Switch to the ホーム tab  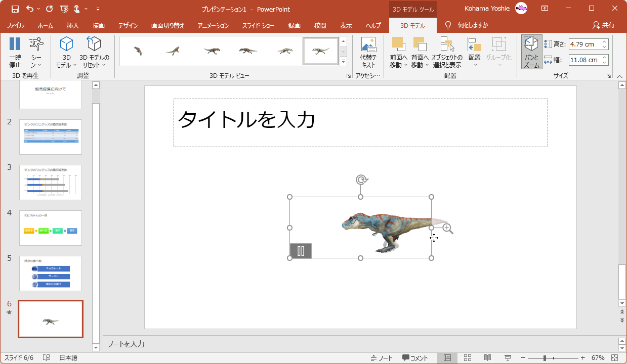click(x=45, y=25)
